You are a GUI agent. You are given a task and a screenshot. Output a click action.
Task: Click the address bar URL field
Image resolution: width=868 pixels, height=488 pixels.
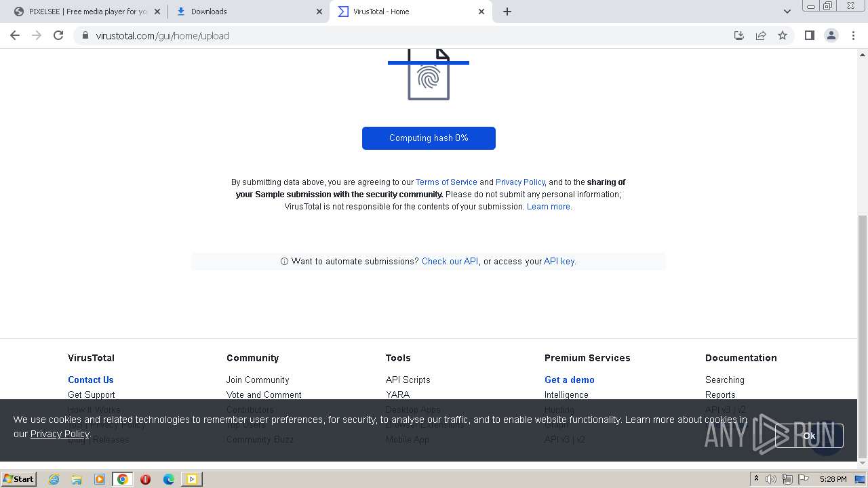point(407,35)
